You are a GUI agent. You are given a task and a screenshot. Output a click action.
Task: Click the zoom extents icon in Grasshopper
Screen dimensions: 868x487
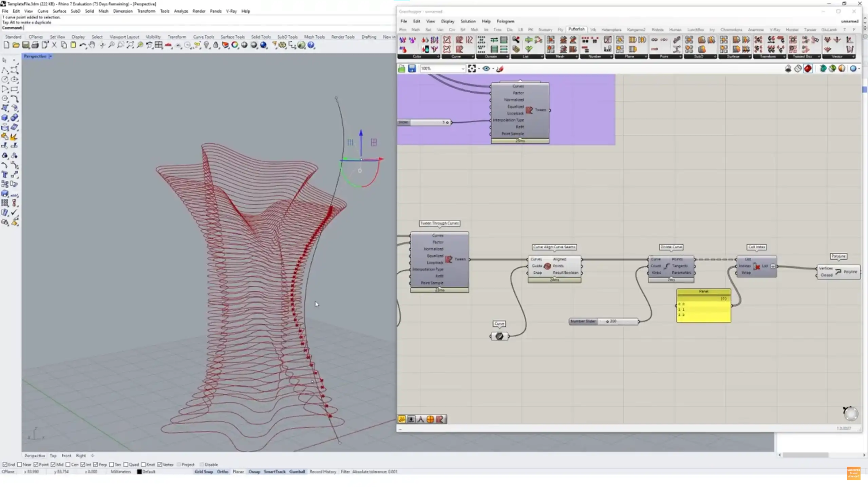coord(472,69)
